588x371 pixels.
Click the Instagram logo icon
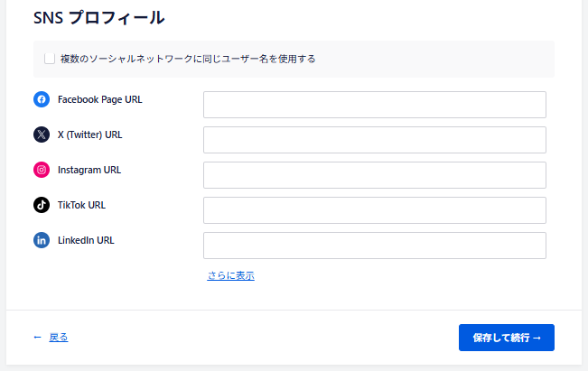[x=42, y=170]
